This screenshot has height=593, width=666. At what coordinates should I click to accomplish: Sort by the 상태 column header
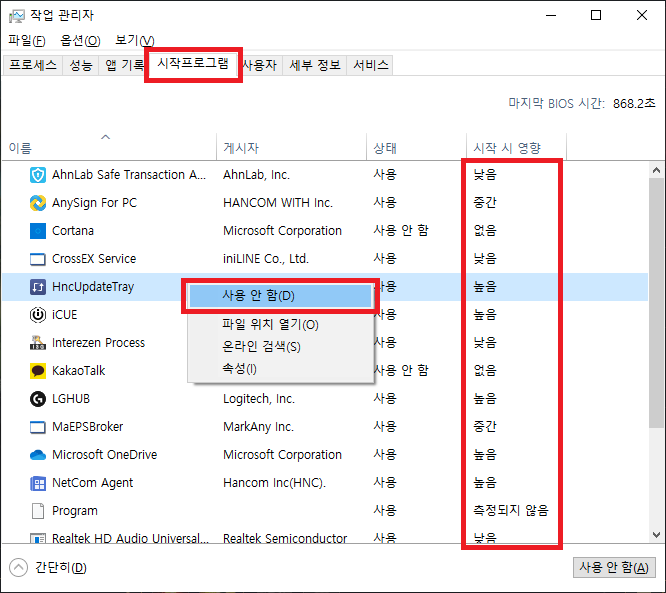(416, 148)
